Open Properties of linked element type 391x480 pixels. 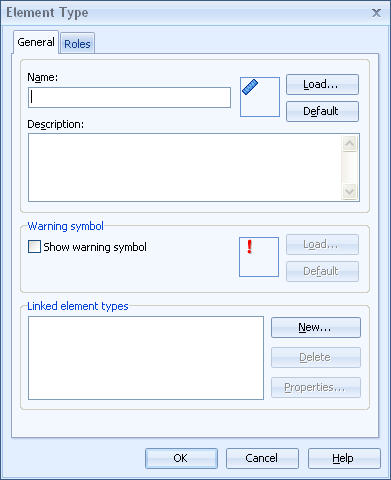[316, 387]
